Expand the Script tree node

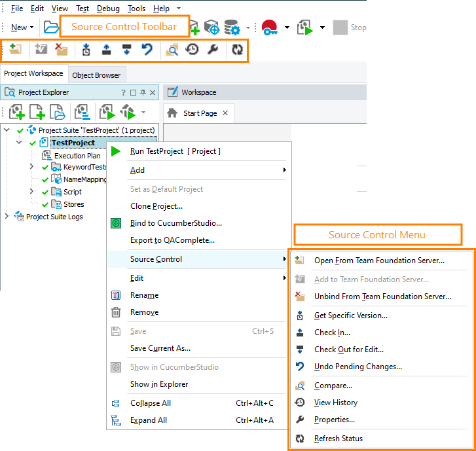[31, 192]
